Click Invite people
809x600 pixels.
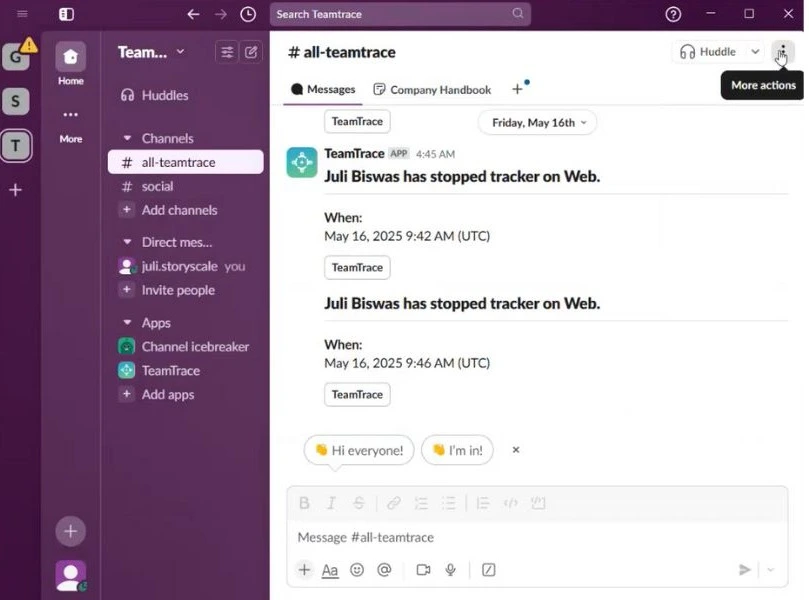(186, 290)
